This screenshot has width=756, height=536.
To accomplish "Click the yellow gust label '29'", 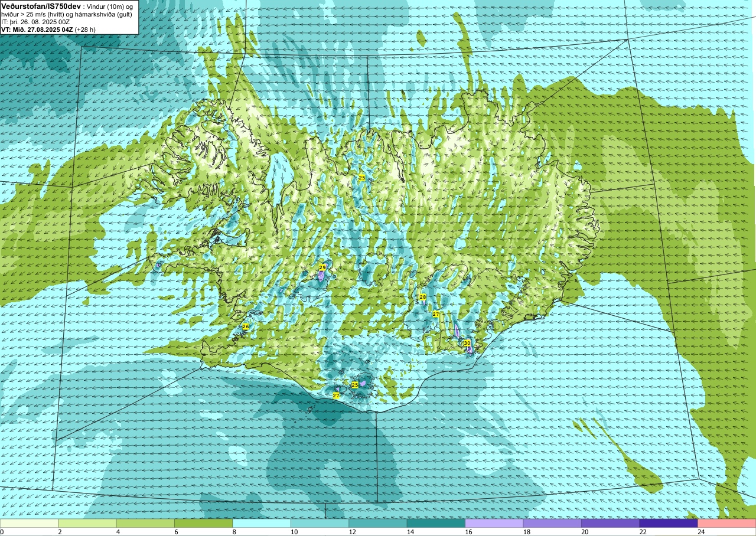I will pyautogui.click(x=322, y=267).
